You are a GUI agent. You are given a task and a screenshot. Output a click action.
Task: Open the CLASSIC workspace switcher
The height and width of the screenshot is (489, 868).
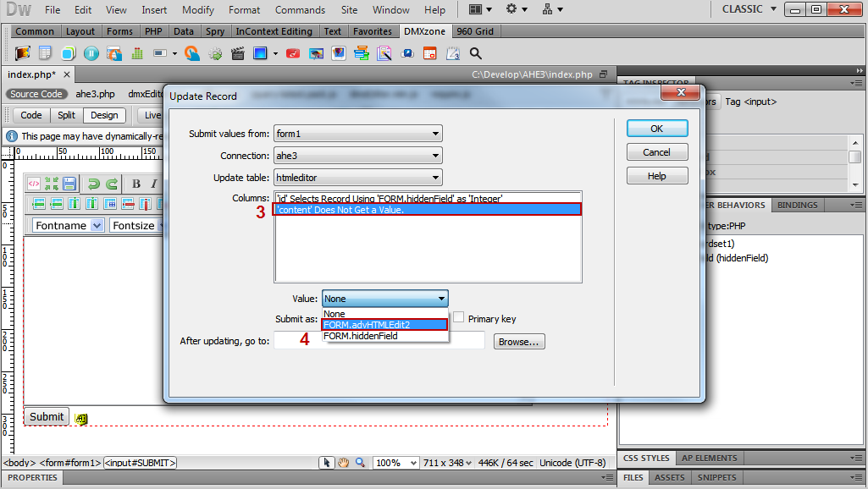[x=749, y=9]
